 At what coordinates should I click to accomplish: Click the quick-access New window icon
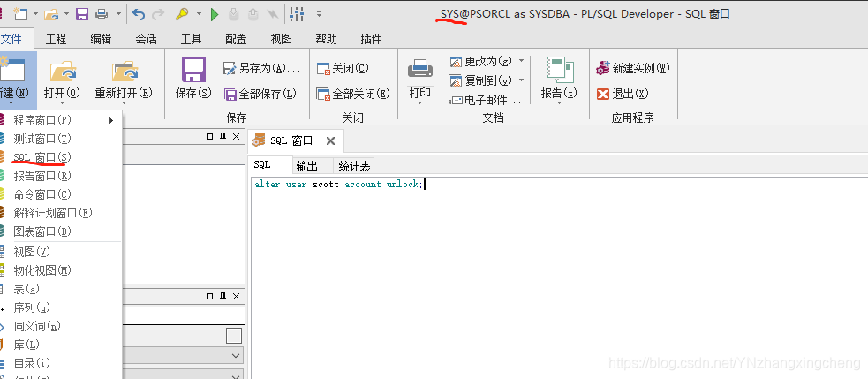click(x=21, y=14)
